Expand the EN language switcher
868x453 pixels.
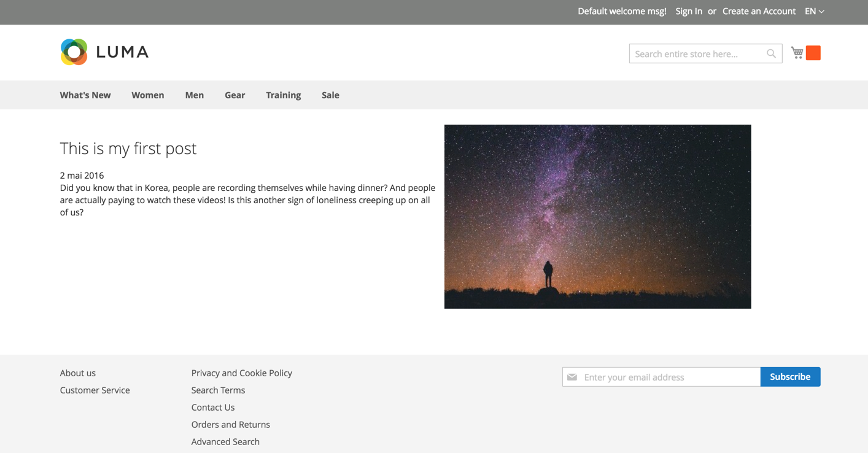coord(815,11)
